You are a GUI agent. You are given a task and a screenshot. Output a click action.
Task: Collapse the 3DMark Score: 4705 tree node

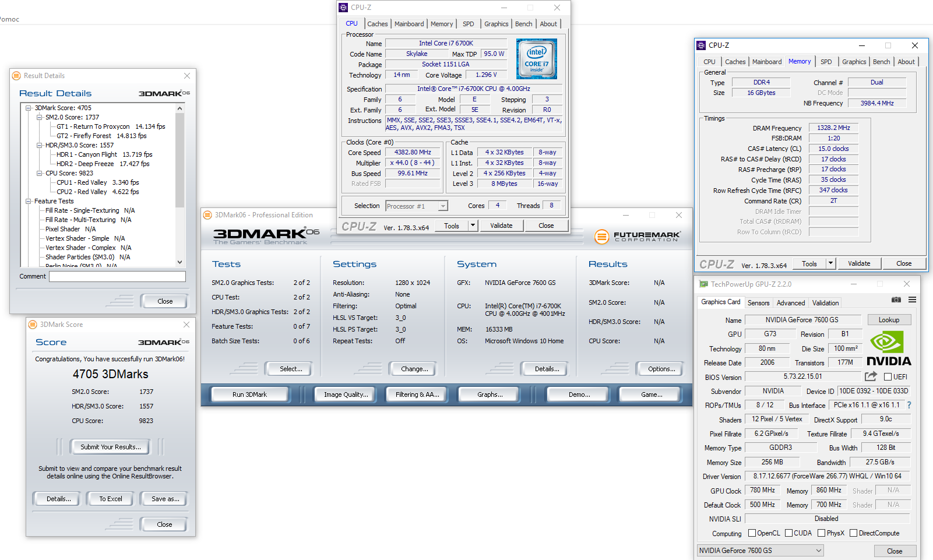pyautogui.click(x=29, y=108)
